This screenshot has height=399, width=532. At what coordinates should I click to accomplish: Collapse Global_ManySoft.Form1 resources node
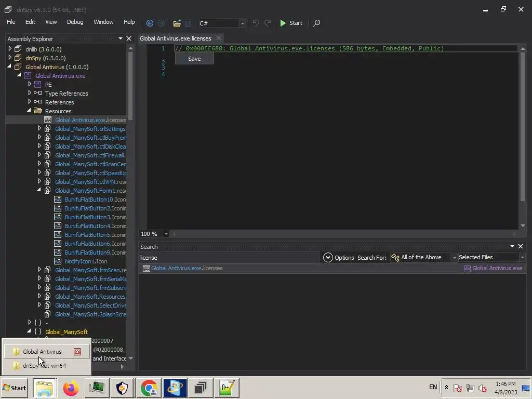tap(38, 190)
